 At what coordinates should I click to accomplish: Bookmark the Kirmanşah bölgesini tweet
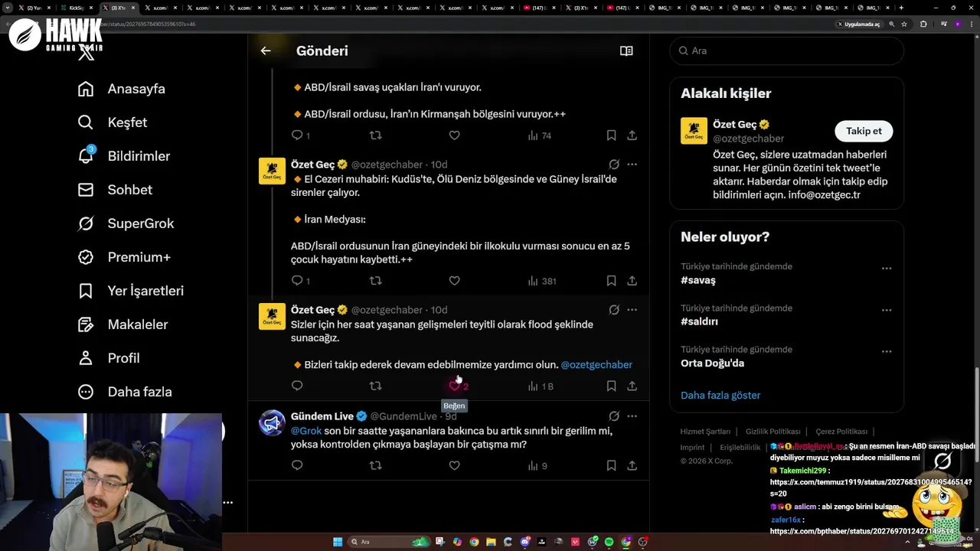click(611, 135)
